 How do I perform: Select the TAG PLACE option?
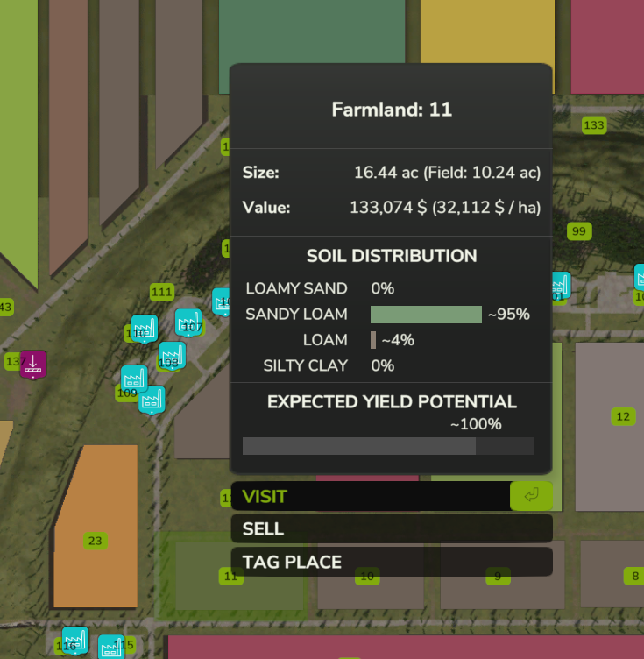[x=391, y=562]
